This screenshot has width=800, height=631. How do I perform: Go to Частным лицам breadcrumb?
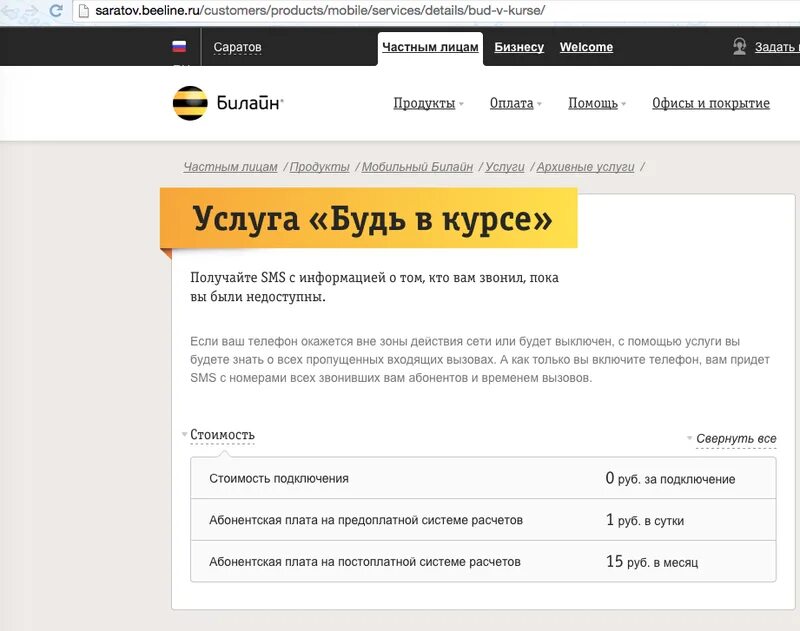coord(230,167)
